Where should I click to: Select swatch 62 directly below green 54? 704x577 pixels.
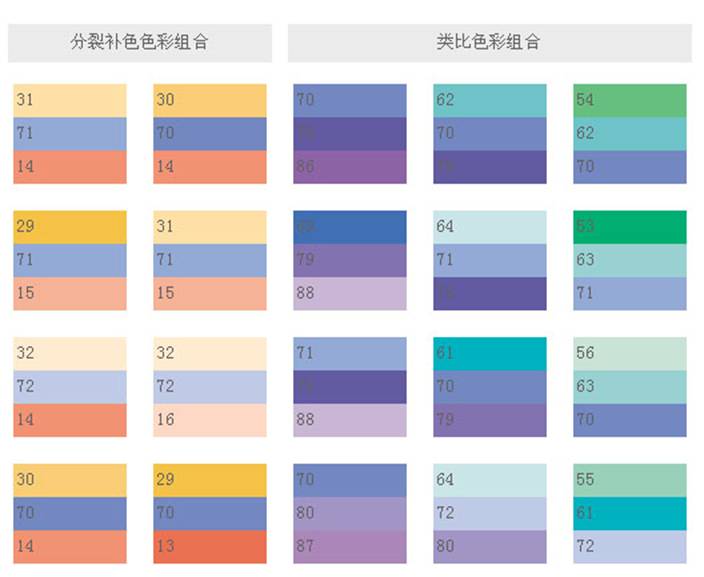pyautogui.click(x=630, y=133)
